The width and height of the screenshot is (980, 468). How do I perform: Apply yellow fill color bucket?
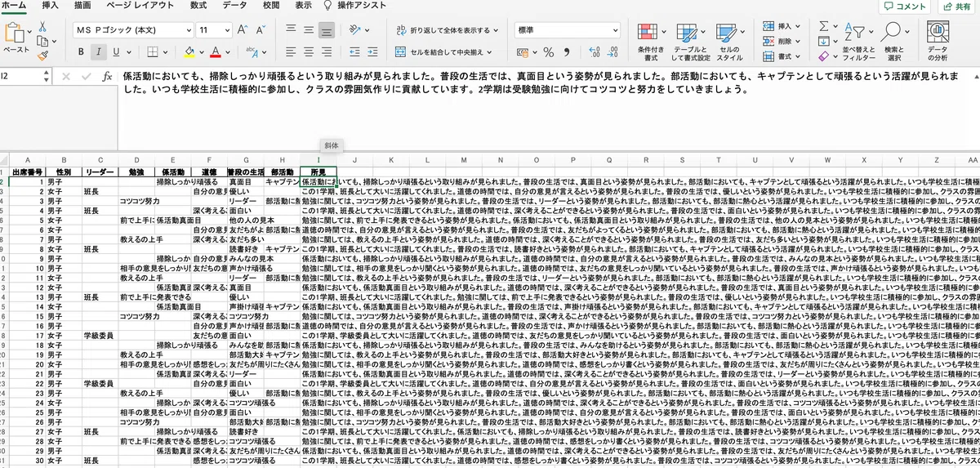tap(188, 52)
